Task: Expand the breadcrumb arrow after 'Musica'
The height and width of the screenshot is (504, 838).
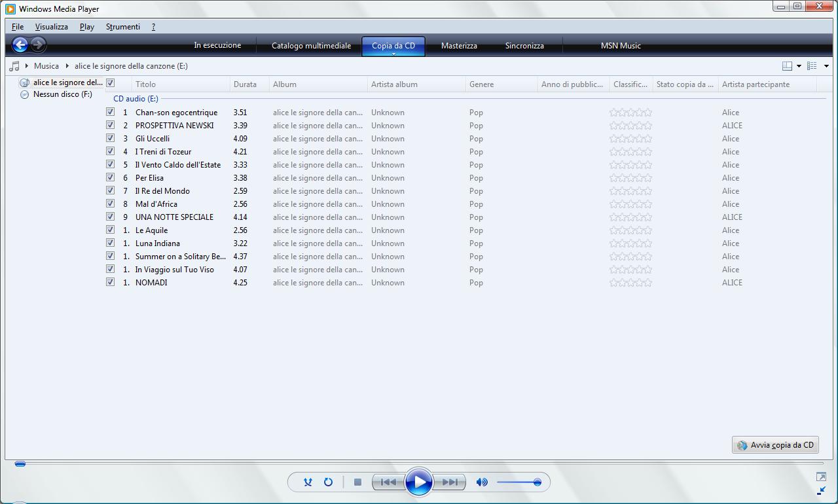Action: click(67, 66)
